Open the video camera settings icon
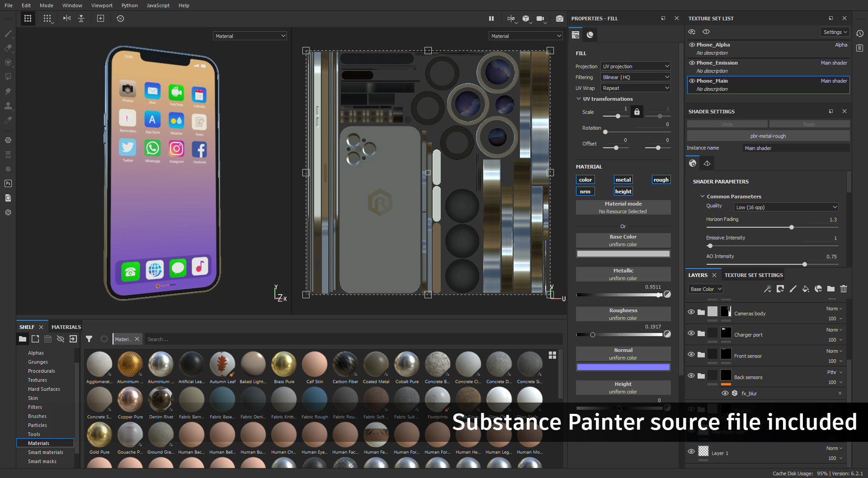Screen dimensions: 868x478 540,19
